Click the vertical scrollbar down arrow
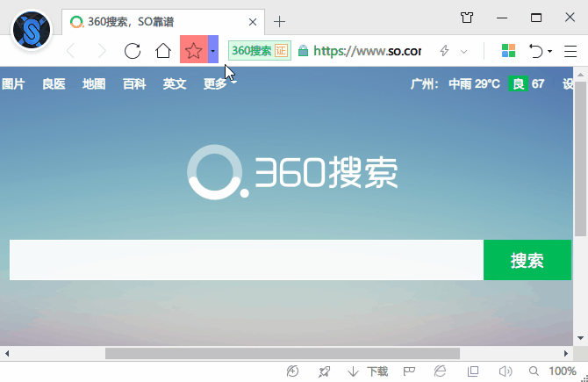The width and height of the screenshot is (588, 382). pyautogui.click(x=580, y=338)
